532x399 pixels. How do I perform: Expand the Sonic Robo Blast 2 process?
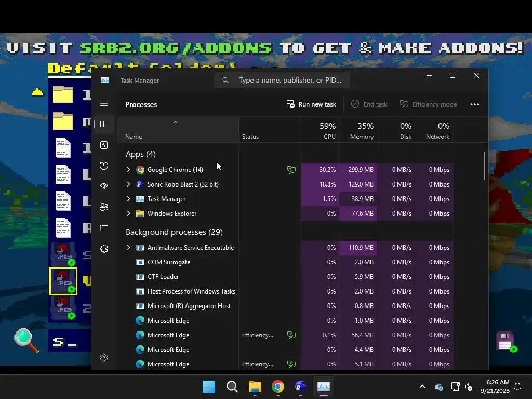(x=129, y=184)
